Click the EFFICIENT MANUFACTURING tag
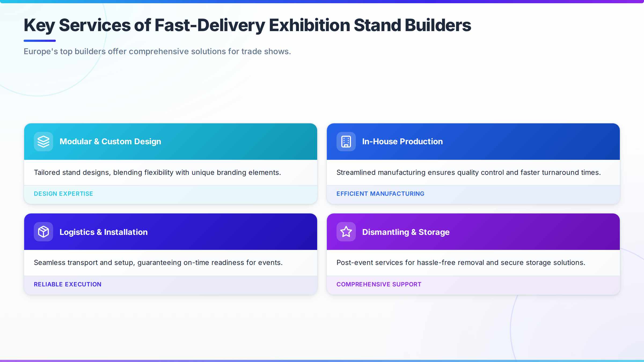The width and height of the screenshot is (644, 362). tap(380, 194)
